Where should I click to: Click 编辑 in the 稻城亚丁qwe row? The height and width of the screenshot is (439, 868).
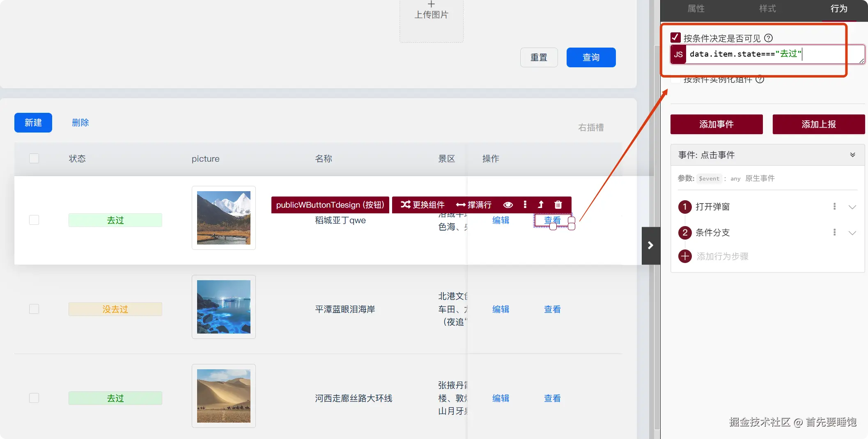coord(501,220)
